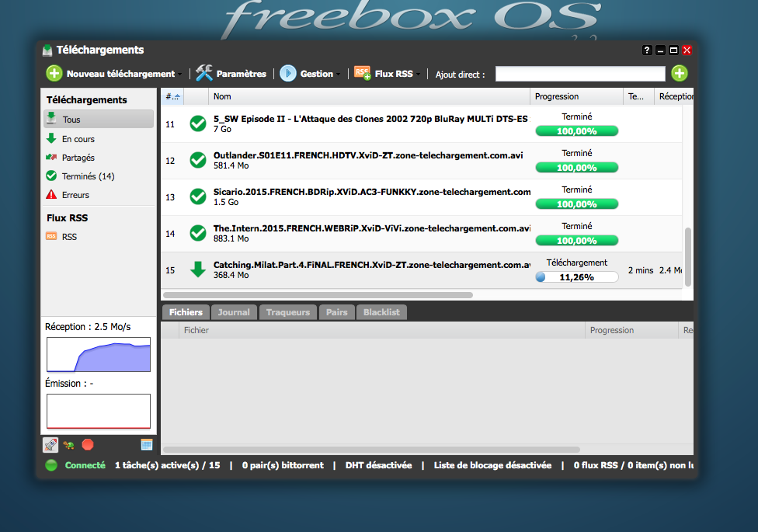Select Catching.Milat.Part.4 file name
Image resolution: width=758 pixels, height=532 pixels.
point(372,265)
